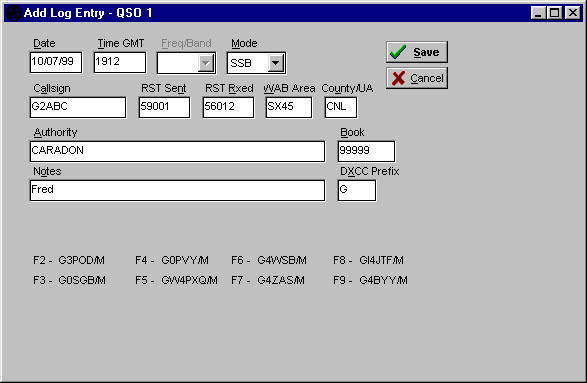Click the RST Rxed field 56012

coord(228,107)
